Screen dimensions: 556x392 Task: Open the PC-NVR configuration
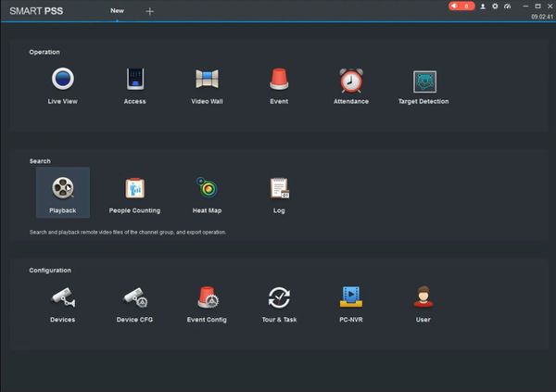coord(351,304)
